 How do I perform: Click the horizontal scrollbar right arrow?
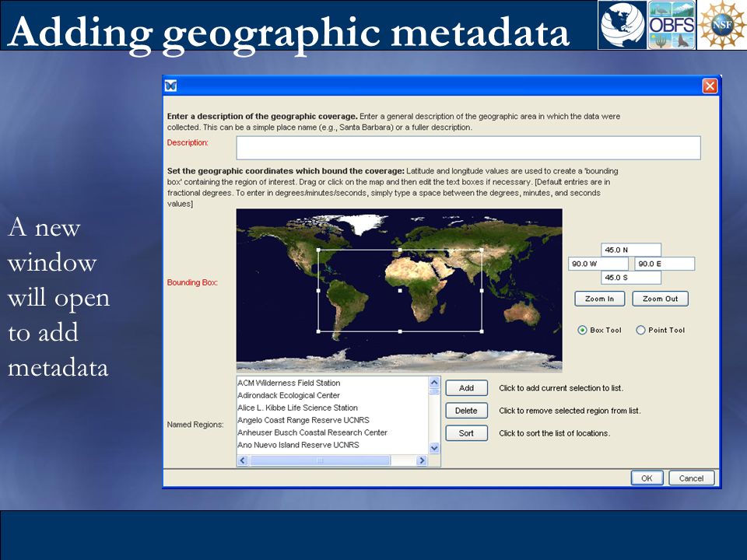click(x=422, y=460)
